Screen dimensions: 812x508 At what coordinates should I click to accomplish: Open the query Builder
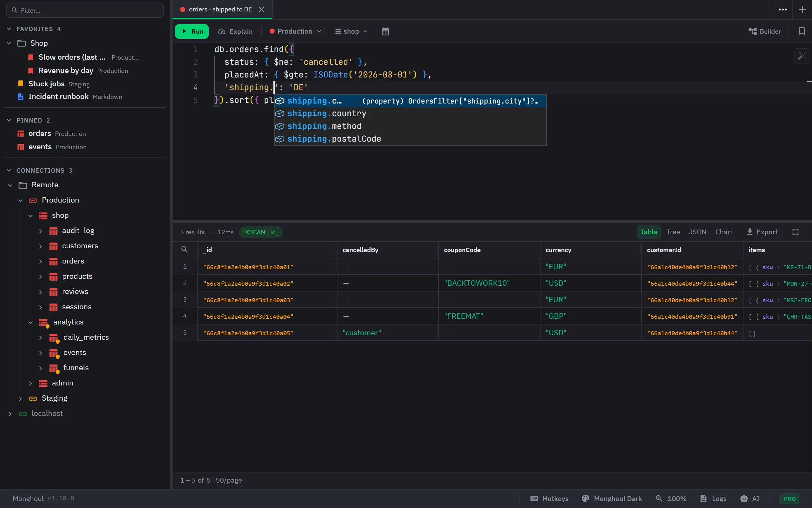tap(765, 31)
